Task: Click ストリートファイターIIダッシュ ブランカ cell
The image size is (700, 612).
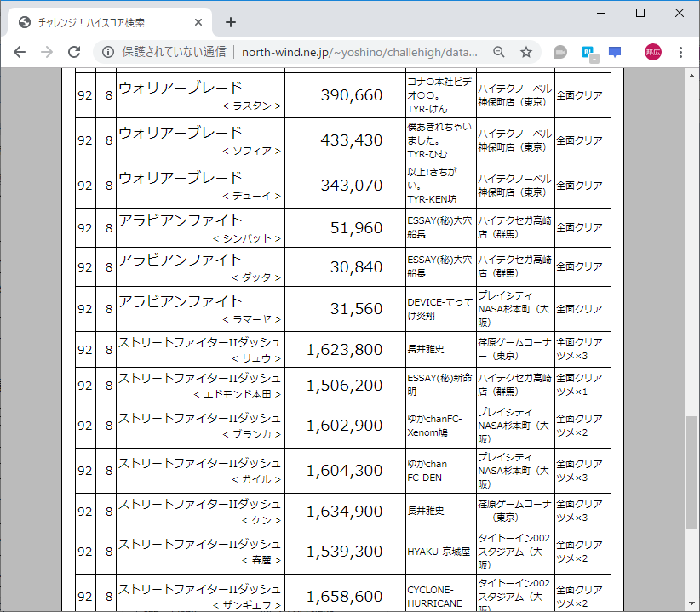Action: click(200, 426)
